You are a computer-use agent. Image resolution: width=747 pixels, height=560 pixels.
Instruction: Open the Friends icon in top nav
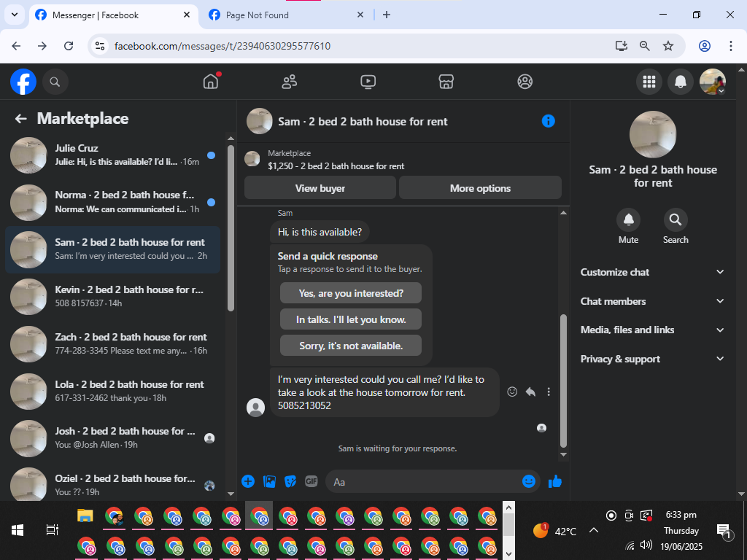(289, 82)
